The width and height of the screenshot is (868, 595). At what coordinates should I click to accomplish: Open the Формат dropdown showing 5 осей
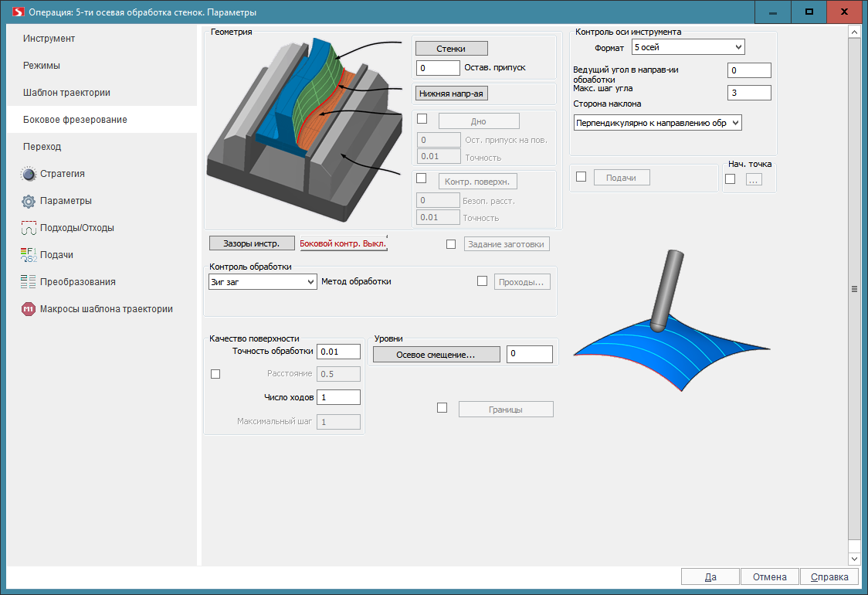pyautogui.click(x=688, y=47)
